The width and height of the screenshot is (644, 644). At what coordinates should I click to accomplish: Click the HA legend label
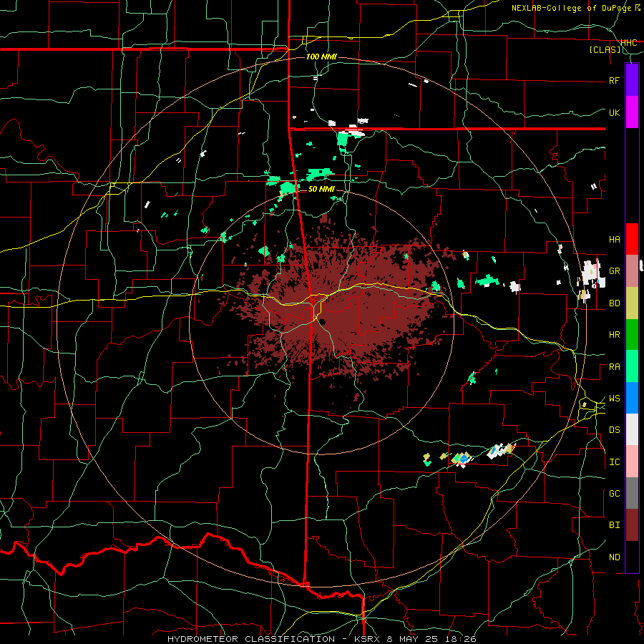614,239
